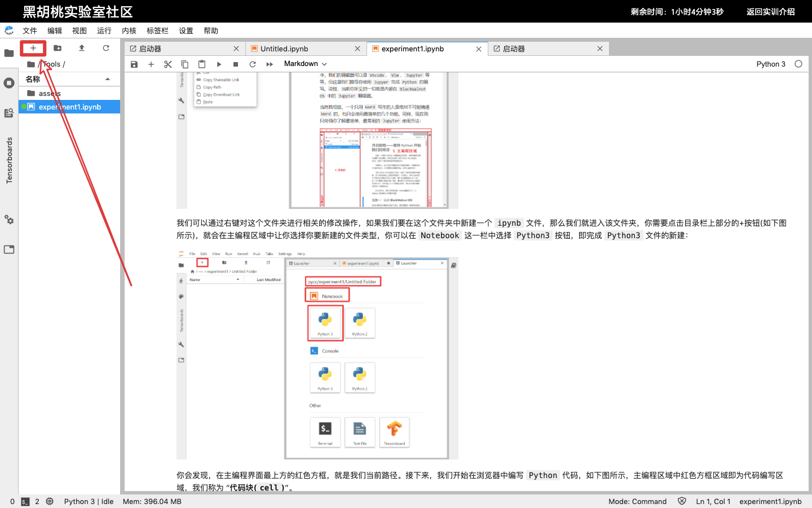Switch to the experiment1.ipynb tab
This screenshot has width=812, height=508.
pyautogui.click(x=427, y=49)
